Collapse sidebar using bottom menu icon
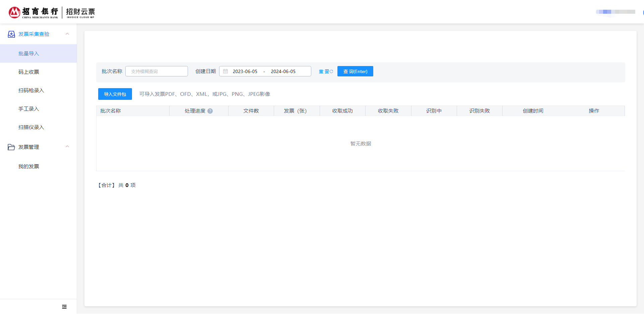Image resolution: width=644 pixels, height=314 pixels. tap(64, 307)
